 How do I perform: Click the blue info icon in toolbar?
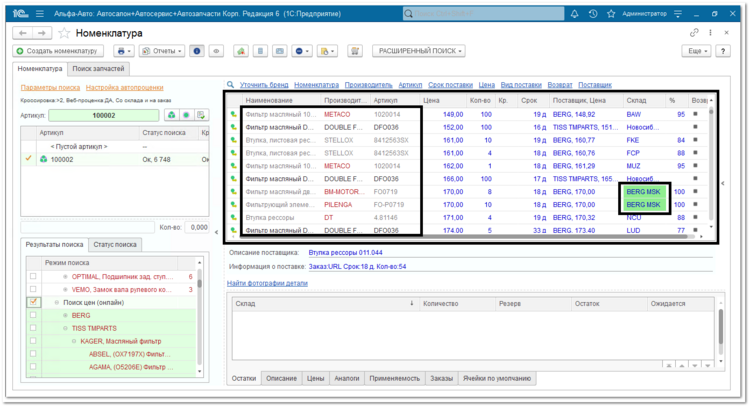point(197,51)
